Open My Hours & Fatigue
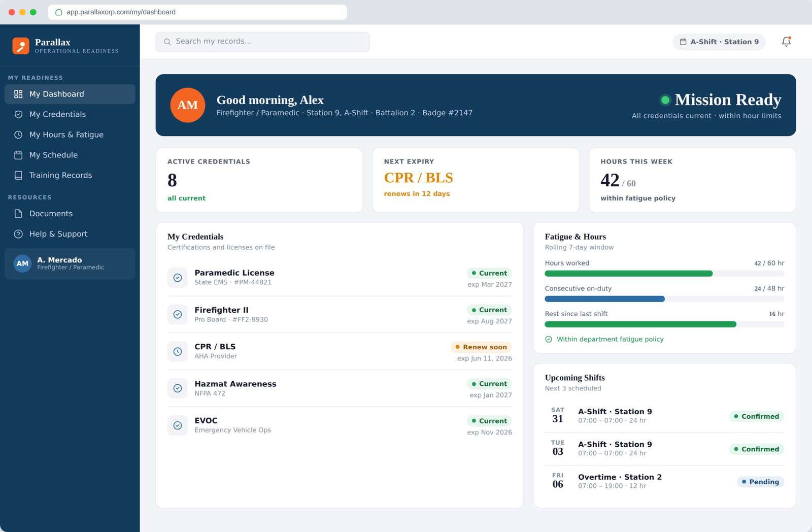The width and height of the screenshot is (812, 532). [70, 135]
